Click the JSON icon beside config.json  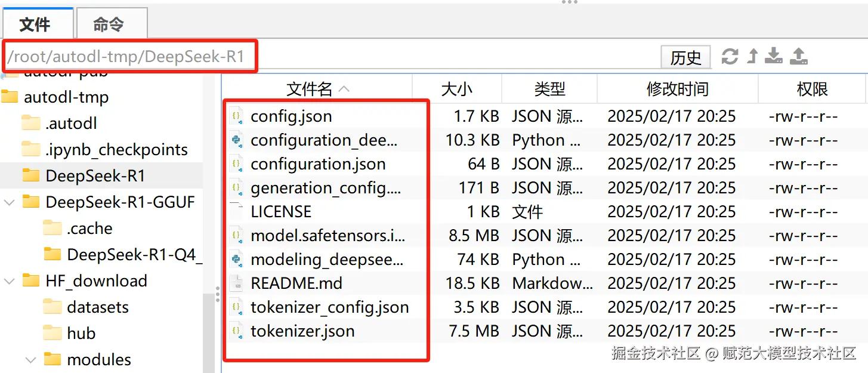pyautogui.click(x=237, y=116)
